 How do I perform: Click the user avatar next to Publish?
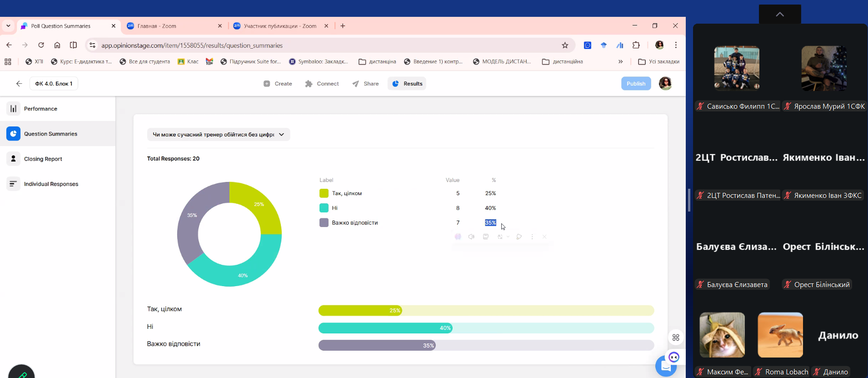click(665, 84)
